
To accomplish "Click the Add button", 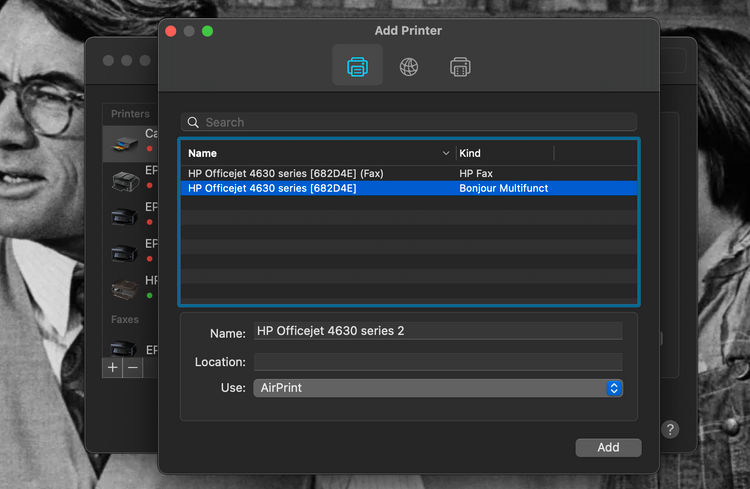I will point(608,448).
